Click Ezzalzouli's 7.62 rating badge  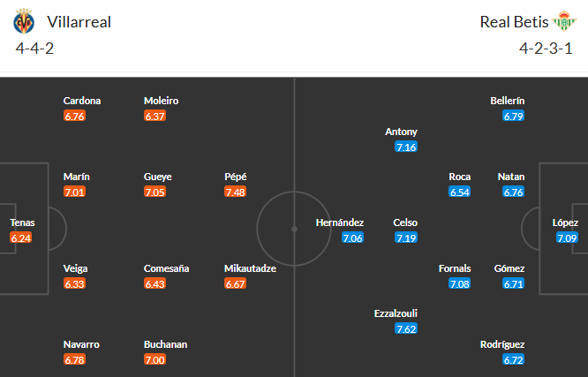click(406, 329)
